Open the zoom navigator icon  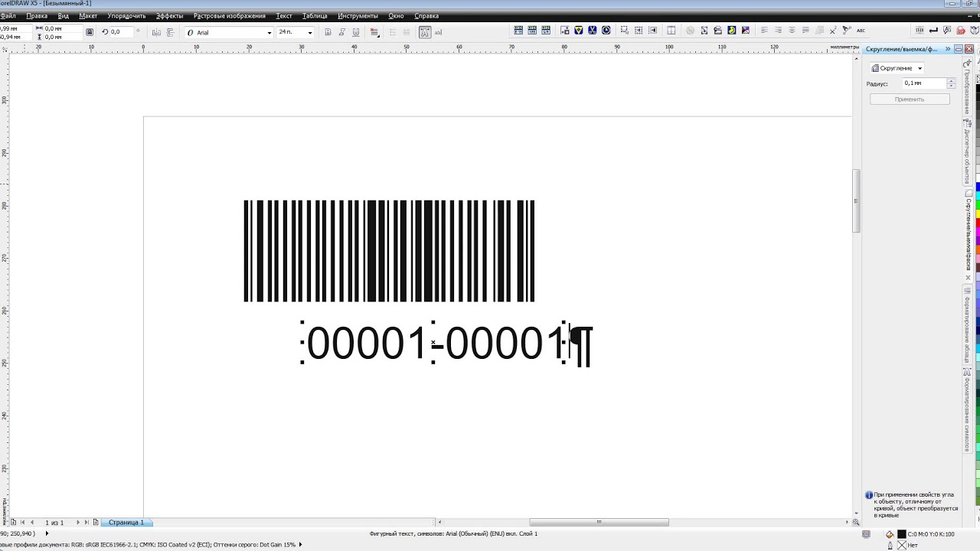[856, 523]
